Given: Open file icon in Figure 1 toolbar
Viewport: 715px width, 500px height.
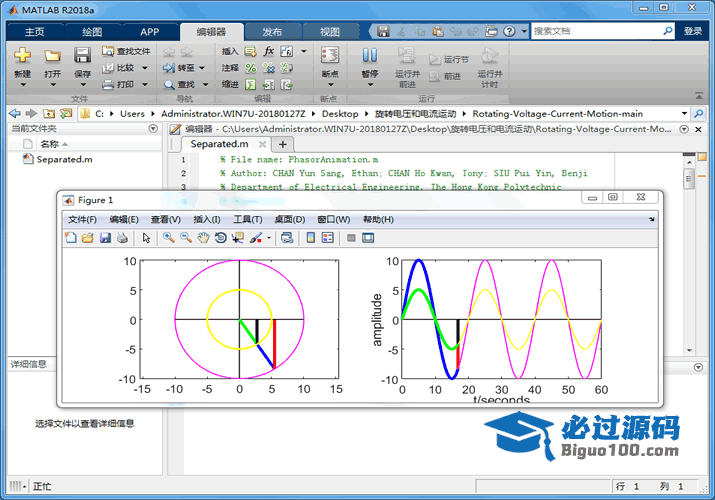Looking at the screenshot, I should (88, 237).
